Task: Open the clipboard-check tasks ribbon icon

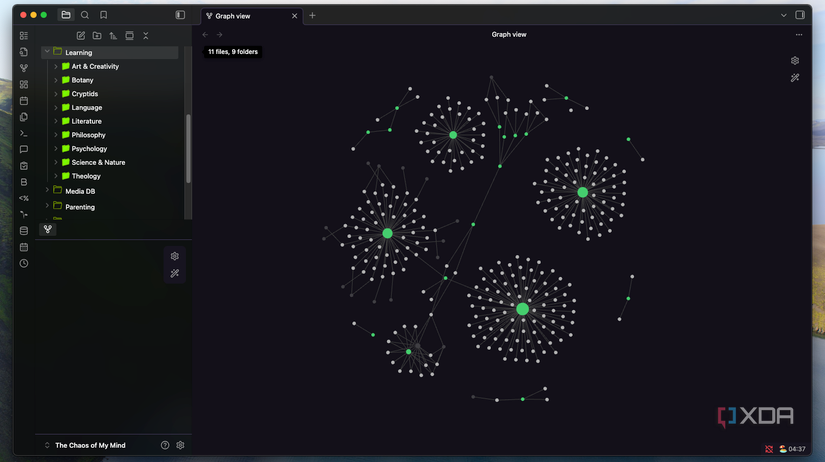Action: tap(24, 166)
